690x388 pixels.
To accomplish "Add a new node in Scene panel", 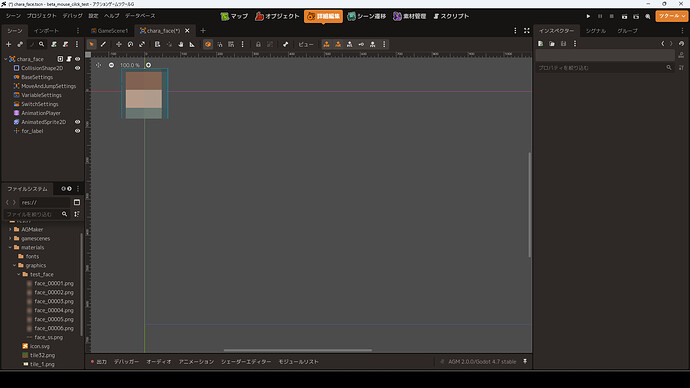I will click(8, 44).
